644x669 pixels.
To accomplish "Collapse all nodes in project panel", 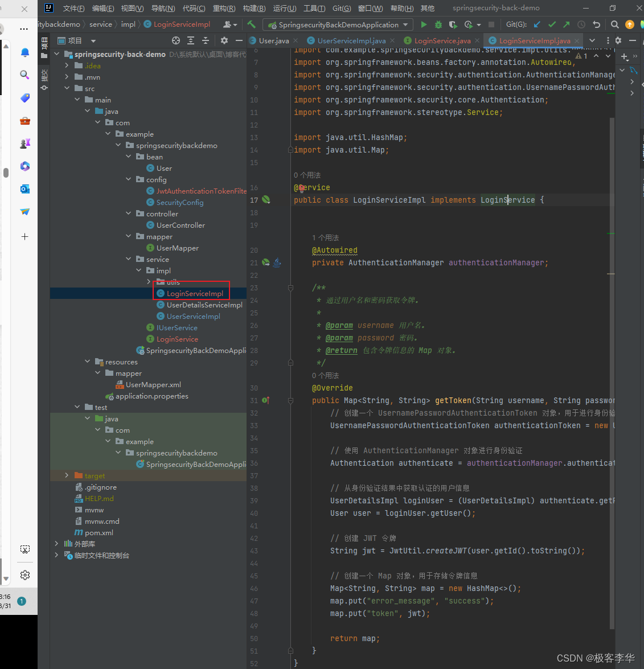I will (206, 40).
